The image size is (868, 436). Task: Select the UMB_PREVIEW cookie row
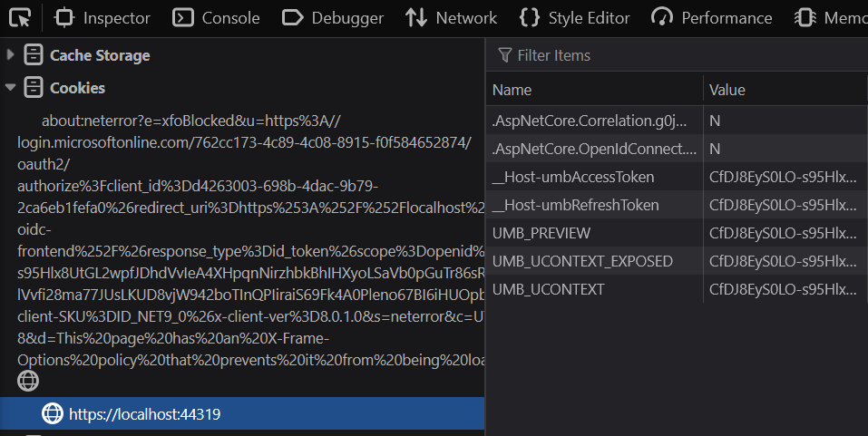click(594, 233)
